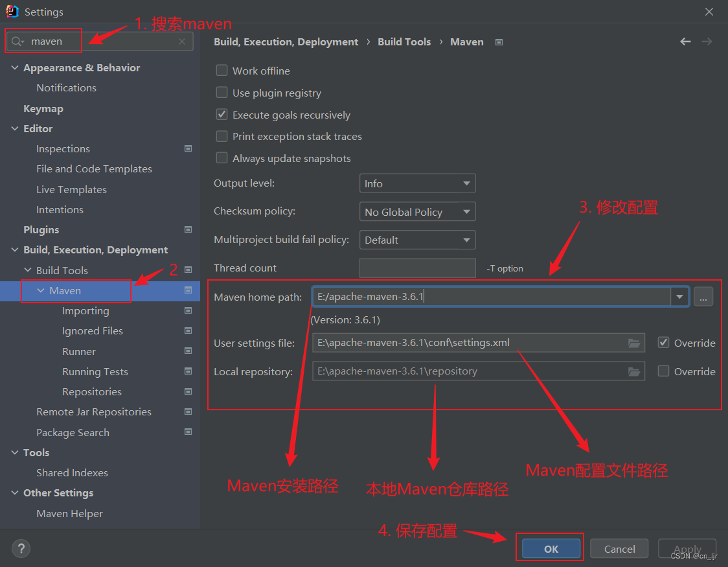Image resolution: width=728 pixels, height=567 pixels.
Task: Open Intentions settings
Action: tap(60, 209)
